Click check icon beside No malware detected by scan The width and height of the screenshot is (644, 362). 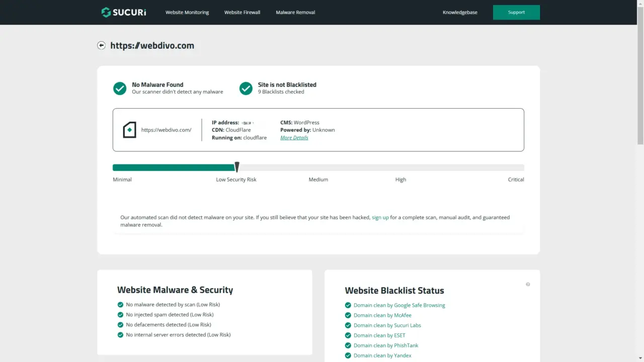120,305
